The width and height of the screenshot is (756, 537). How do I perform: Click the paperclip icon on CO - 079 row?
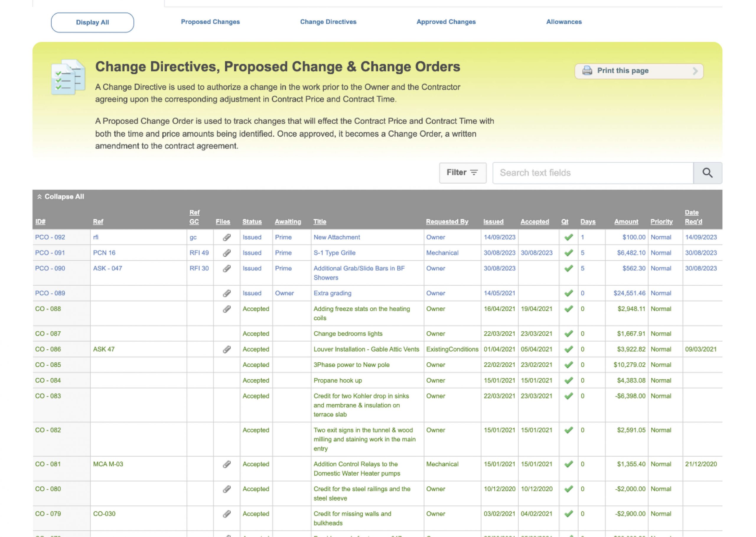[226, 513]
